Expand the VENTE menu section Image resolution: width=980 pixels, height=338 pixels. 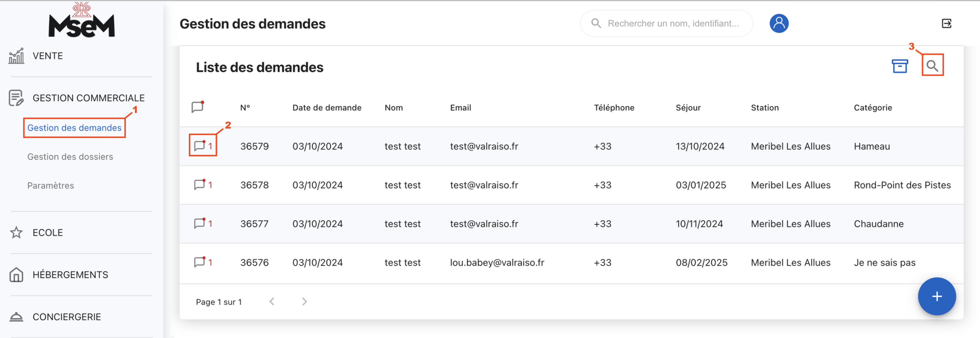48,56
